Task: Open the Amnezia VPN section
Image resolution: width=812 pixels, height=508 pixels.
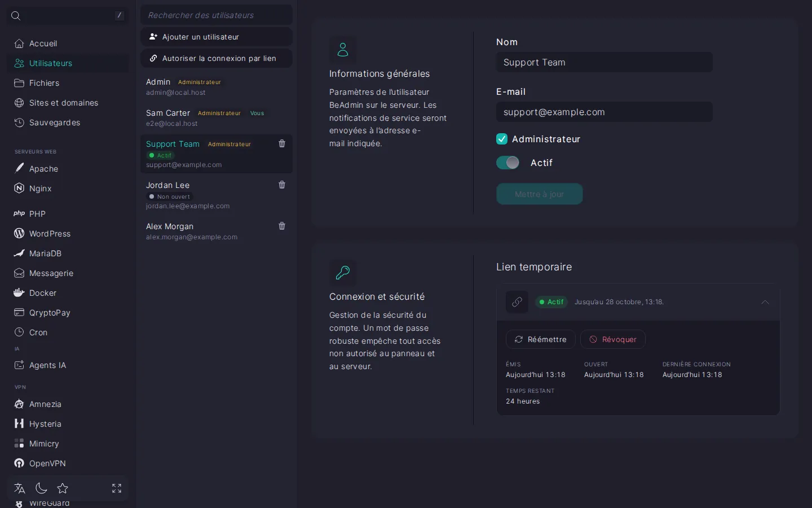Action: click(68, 404)
